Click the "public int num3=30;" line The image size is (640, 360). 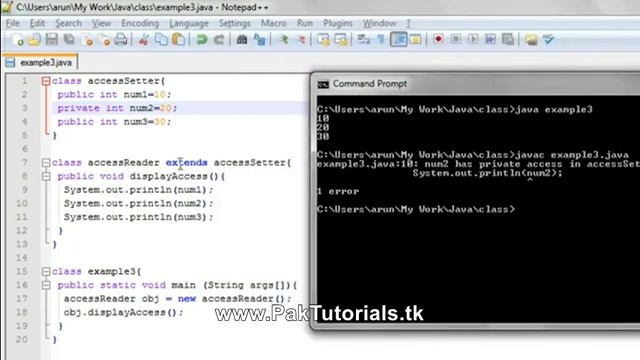point(114,122)
